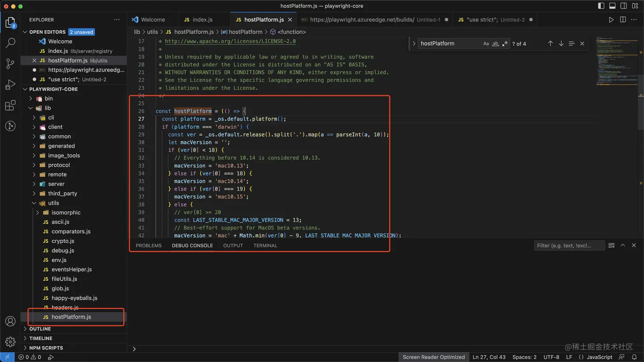Screen dimensions: 644x362
Task: Toggle Use Regular Expression in find widget
Action: tap(505, 43)
